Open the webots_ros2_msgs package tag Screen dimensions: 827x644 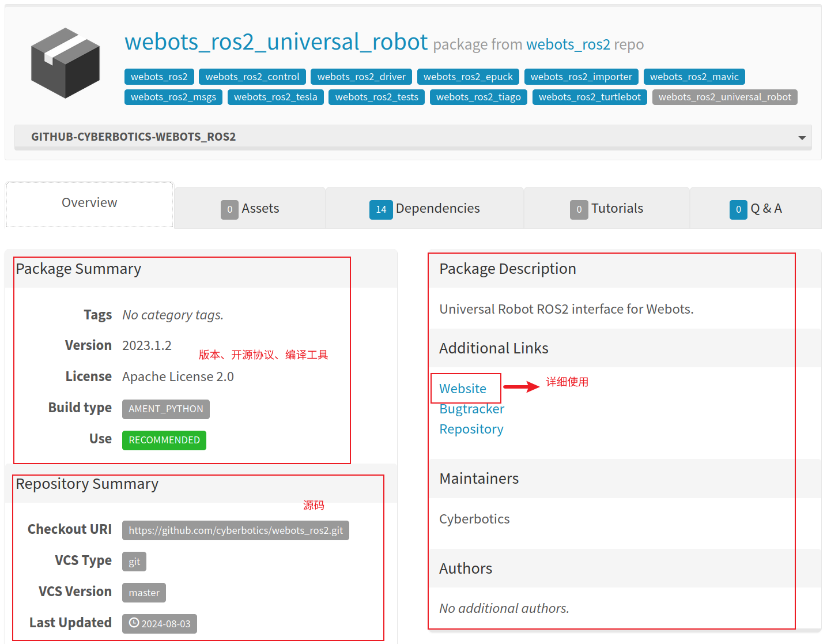click(173, 97)
